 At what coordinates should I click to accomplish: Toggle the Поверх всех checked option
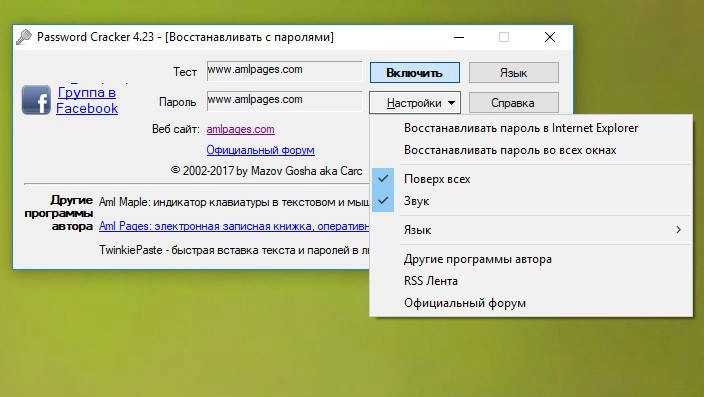click(531, 179)
